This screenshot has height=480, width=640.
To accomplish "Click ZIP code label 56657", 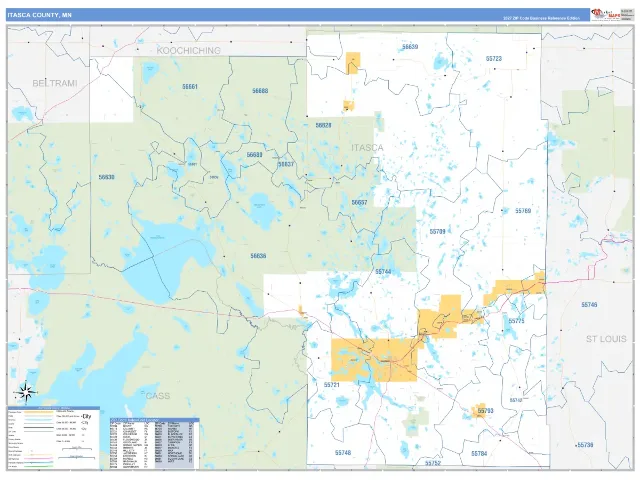I will pyautogui.click(x=359, y=202).
